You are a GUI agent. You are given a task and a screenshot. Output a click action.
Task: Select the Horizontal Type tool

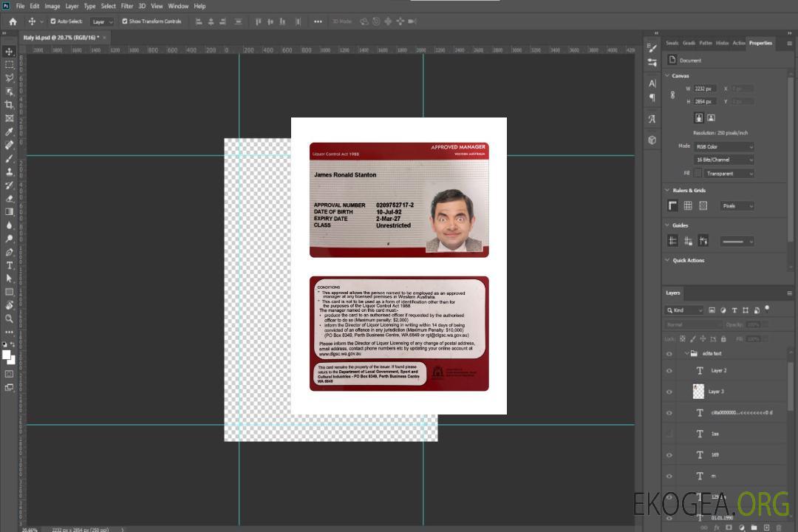(10, 265)
